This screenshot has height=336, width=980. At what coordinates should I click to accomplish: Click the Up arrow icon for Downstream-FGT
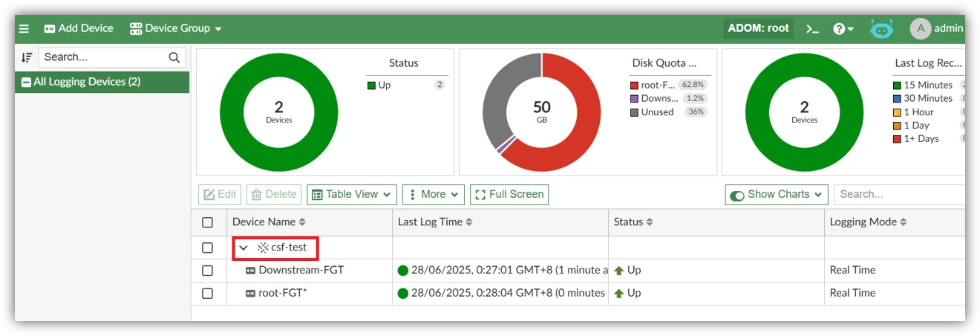tap(618, 271)
